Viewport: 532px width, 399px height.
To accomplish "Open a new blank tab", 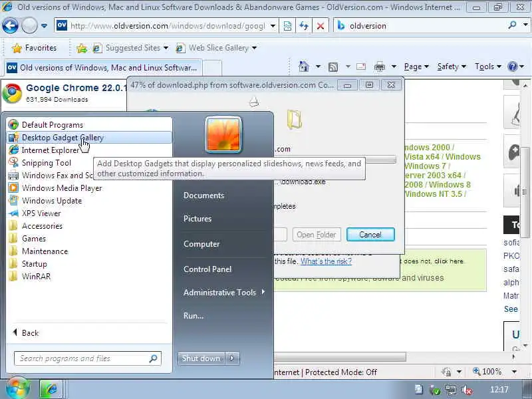I will click(x=212, y=68).
